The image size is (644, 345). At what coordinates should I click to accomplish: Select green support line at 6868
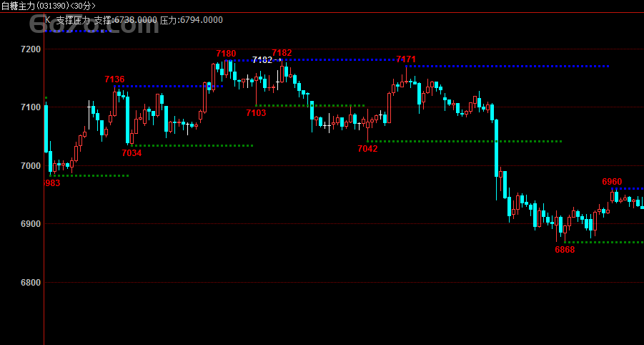[604, 242]
